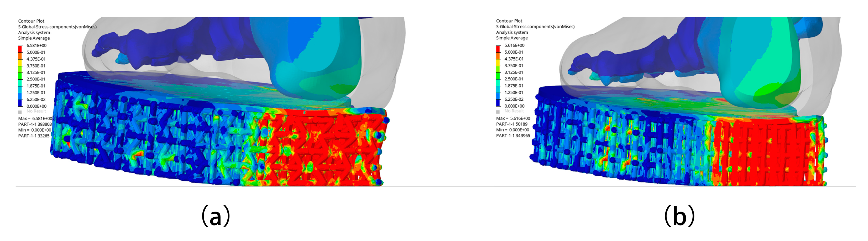Click the red high-stress lattice region in plot (a)
Screen dimensions: 868x241
click(320, 148)
